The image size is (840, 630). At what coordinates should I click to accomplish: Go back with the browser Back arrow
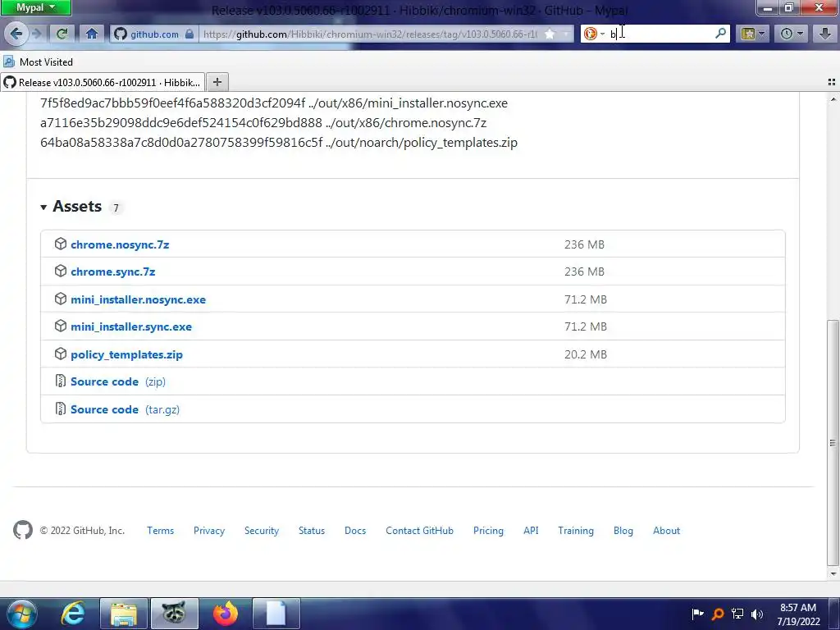point(16,34)
